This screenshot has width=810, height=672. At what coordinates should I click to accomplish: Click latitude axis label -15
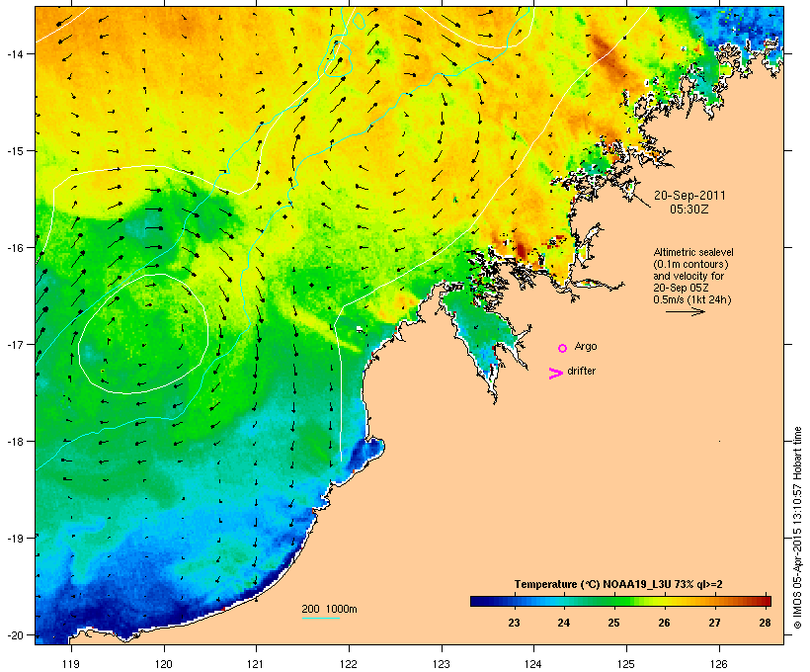[x=14, y=151]
